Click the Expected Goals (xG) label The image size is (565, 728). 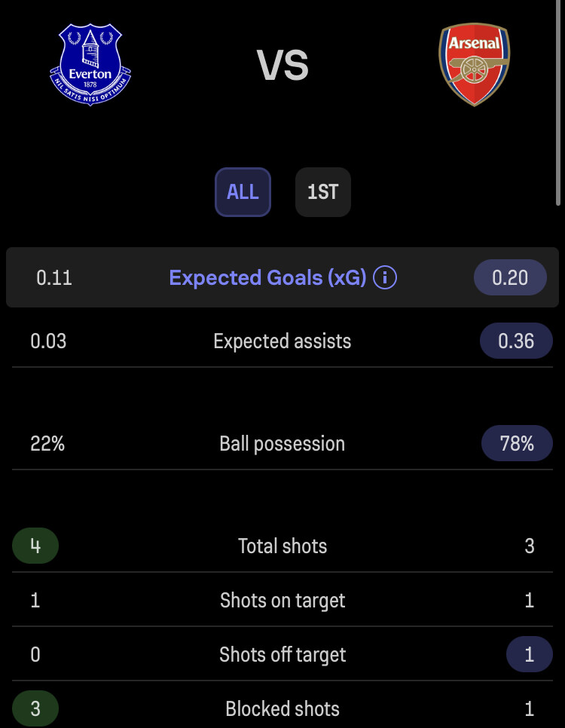(x=267, y=277)
